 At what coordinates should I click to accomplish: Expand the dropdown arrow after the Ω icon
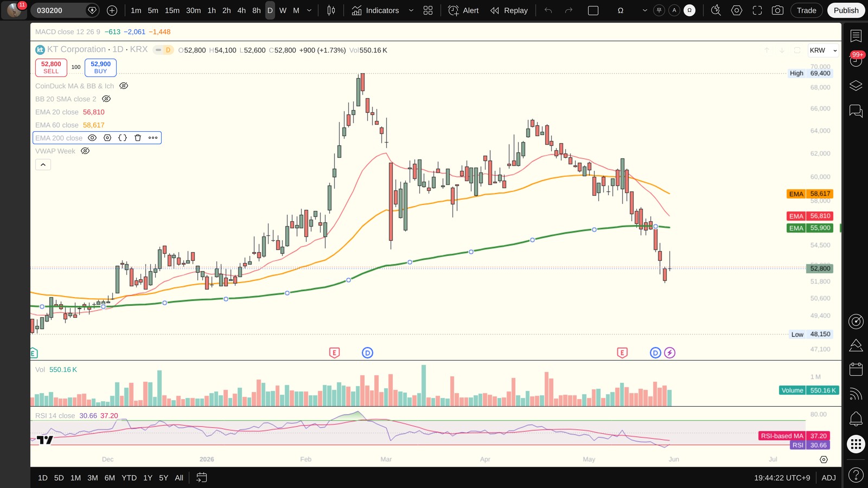(644, 10)
